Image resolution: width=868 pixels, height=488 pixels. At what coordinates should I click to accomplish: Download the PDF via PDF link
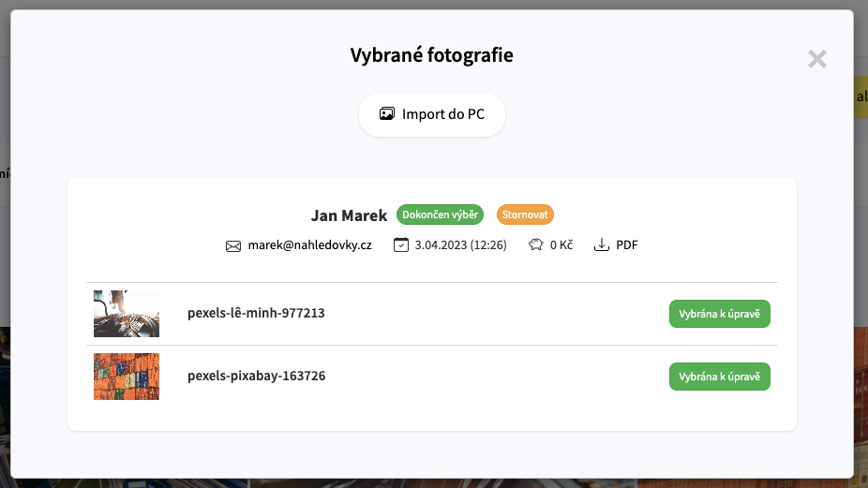point(627,245)
